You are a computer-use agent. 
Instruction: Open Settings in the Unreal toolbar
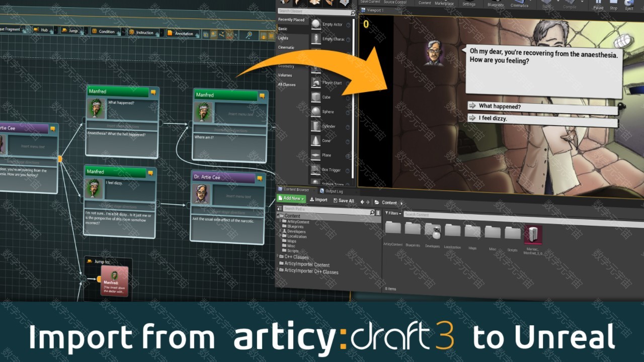coord(469,3)
